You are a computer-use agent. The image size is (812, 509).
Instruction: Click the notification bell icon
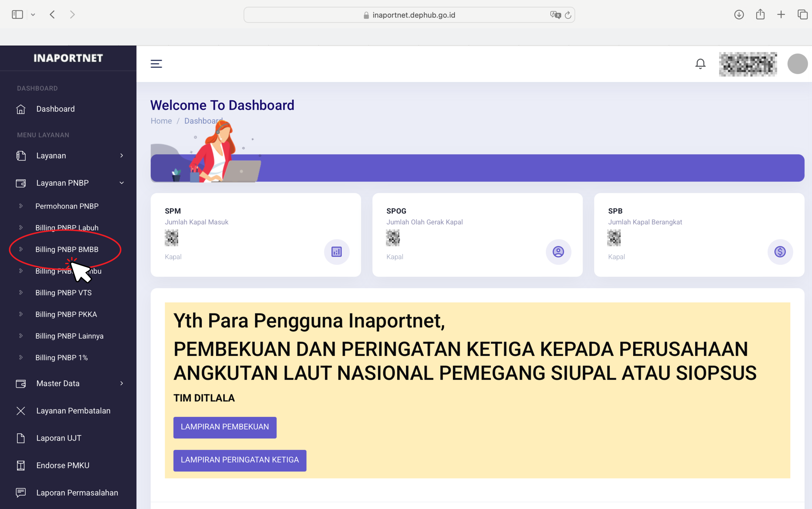pyautogui.click(x=700, y=64)
